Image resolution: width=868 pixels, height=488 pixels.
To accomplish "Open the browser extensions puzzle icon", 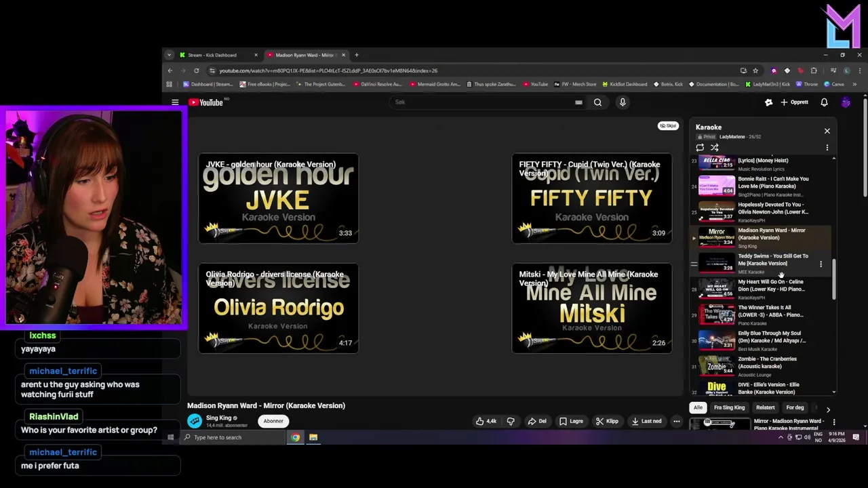I will click(814, 70).
